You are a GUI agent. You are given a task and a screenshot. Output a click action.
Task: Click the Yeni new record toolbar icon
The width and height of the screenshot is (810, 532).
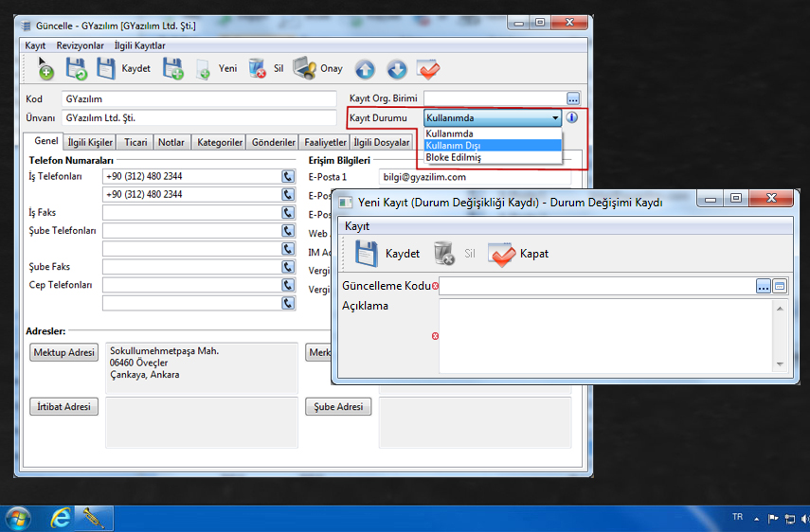pyautogui.click(x=203, y=68)
